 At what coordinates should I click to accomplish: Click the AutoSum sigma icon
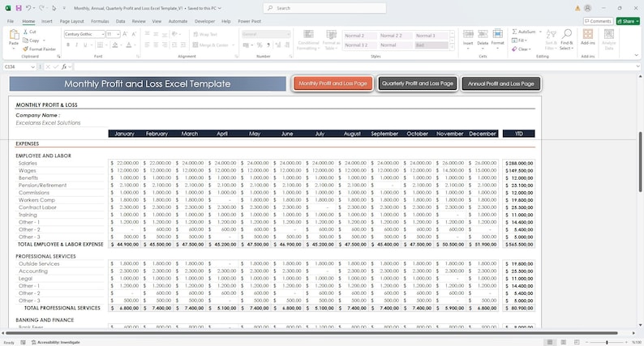click(514, 32)
